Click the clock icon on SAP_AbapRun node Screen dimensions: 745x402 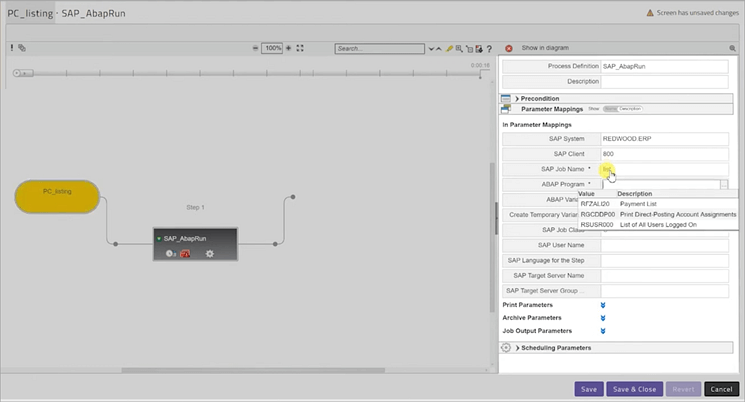pyautogui.click(x=171, y=254)
